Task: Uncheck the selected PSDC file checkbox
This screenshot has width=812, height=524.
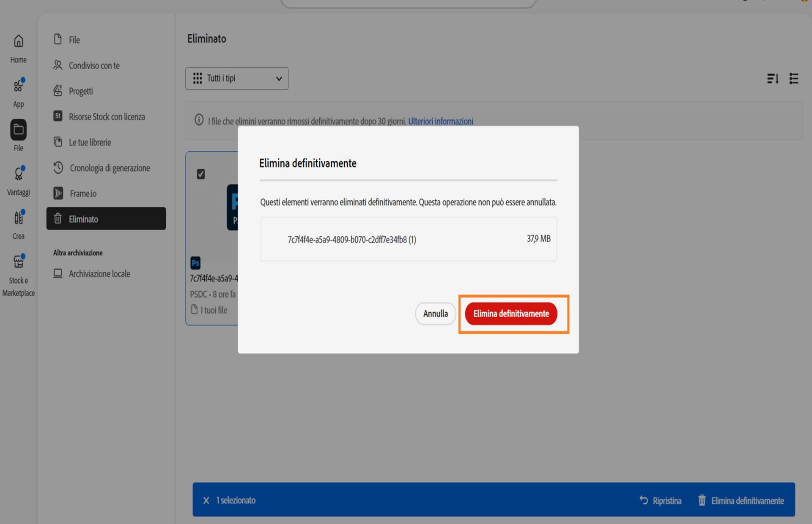Action: tap(201, 174)
